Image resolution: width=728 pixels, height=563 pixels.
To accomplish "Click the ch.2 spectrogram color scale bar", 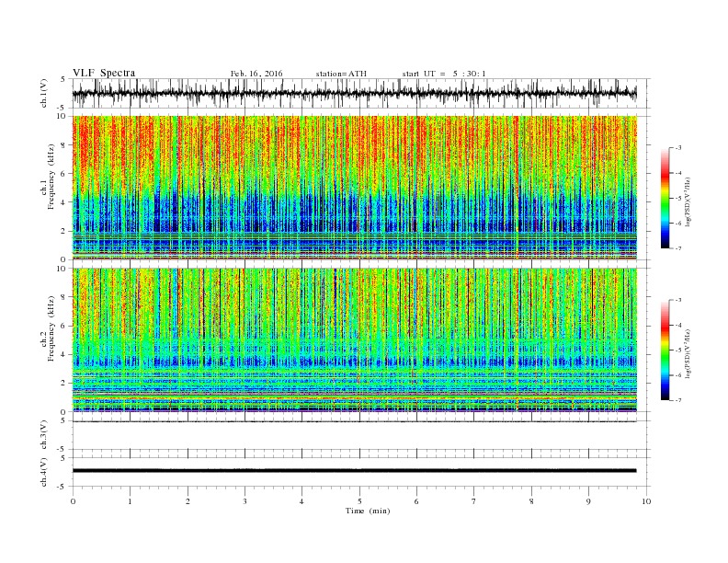I will click(665, 350).
